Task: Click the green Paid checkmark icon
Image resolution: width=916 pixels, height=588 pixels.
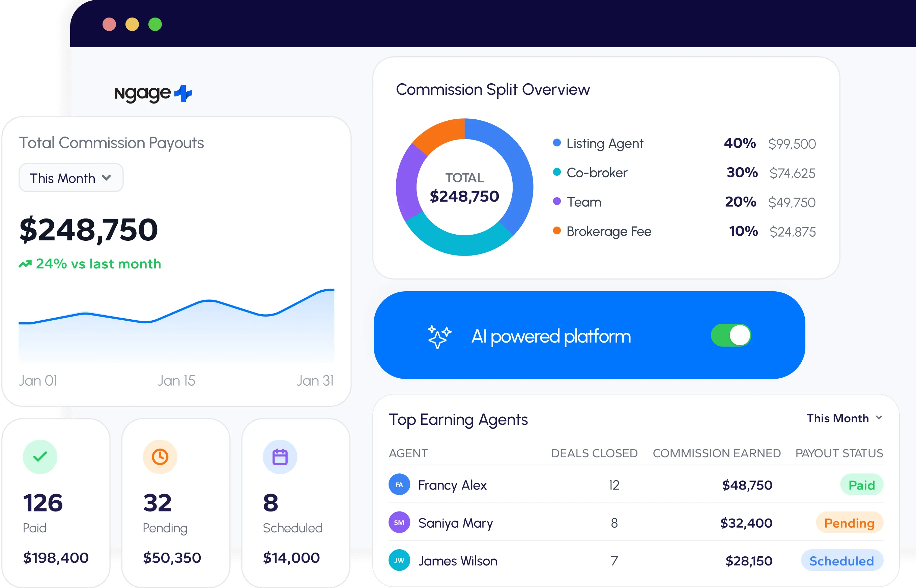Action: tap(40, 457)
